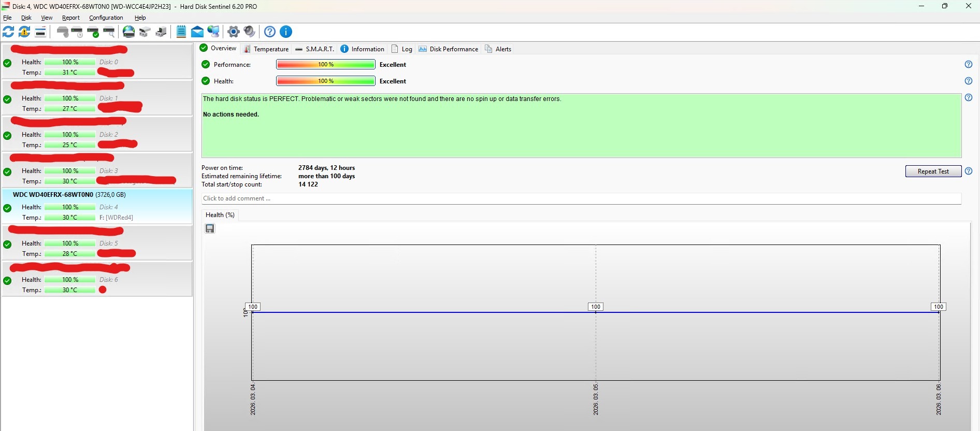Click the refresh with warning icon

pos(24,32)
